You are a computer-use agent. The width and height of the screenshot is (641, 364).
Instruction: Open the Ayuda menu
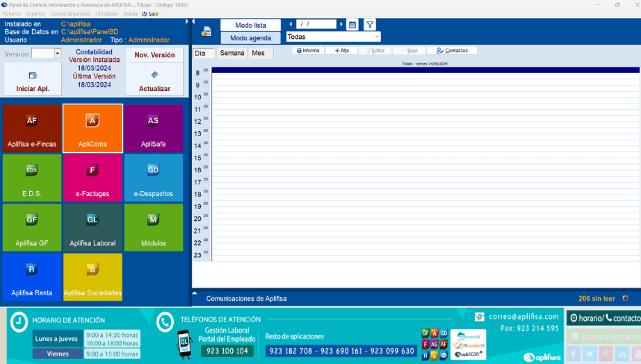131,14
